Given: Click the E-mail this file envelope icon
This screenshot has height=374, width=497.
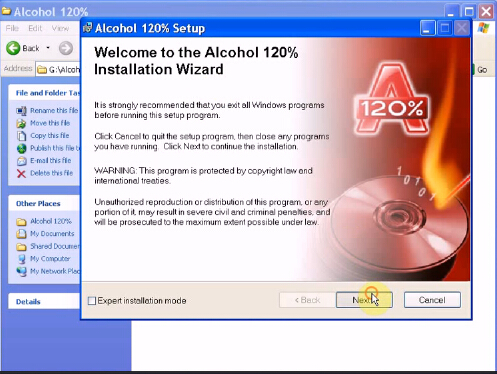Looking at the screenshot, I should (x=21, y=161).
